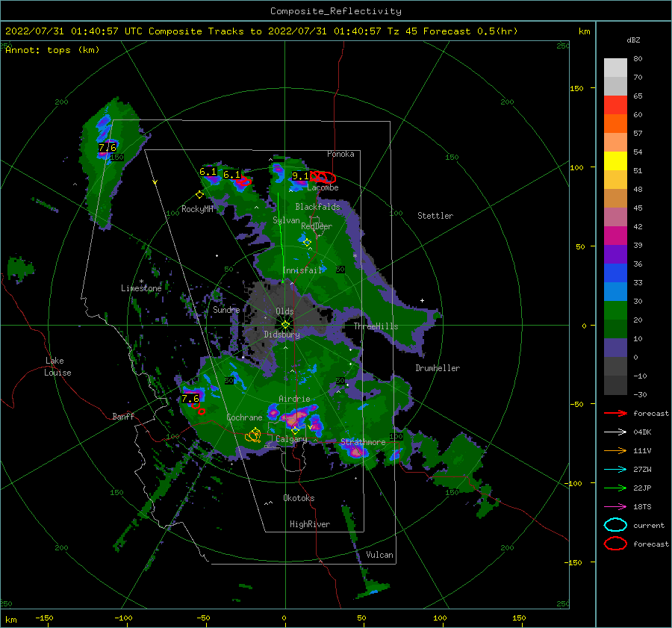
Task: Click the Sundre town label
Action: tap(226, 310)
